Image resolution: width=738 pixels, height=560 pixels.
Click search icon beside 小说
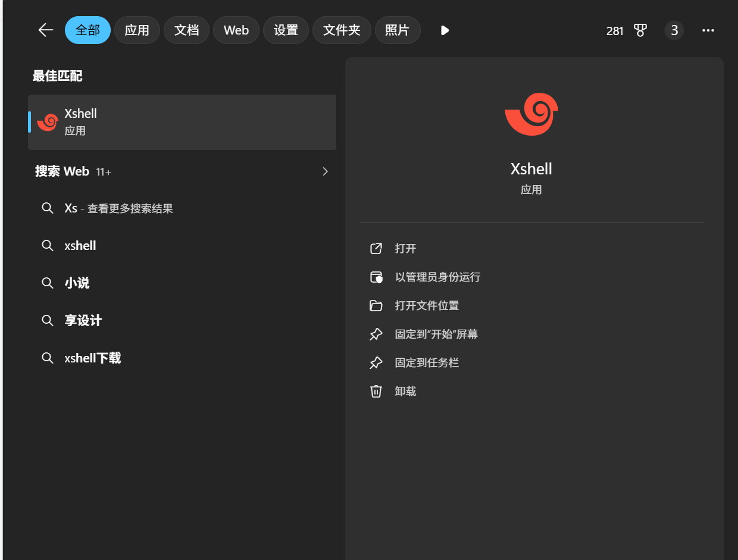coord(47,283)
